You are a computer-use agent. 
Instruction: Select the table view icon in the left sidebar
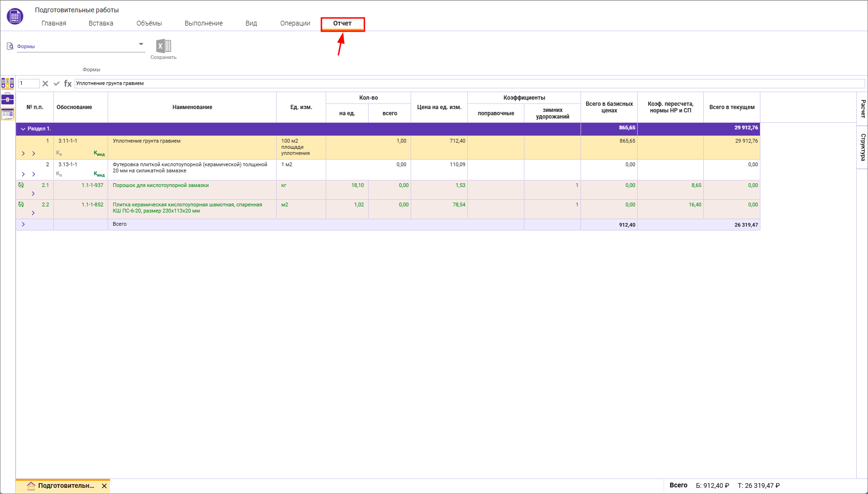8,114
